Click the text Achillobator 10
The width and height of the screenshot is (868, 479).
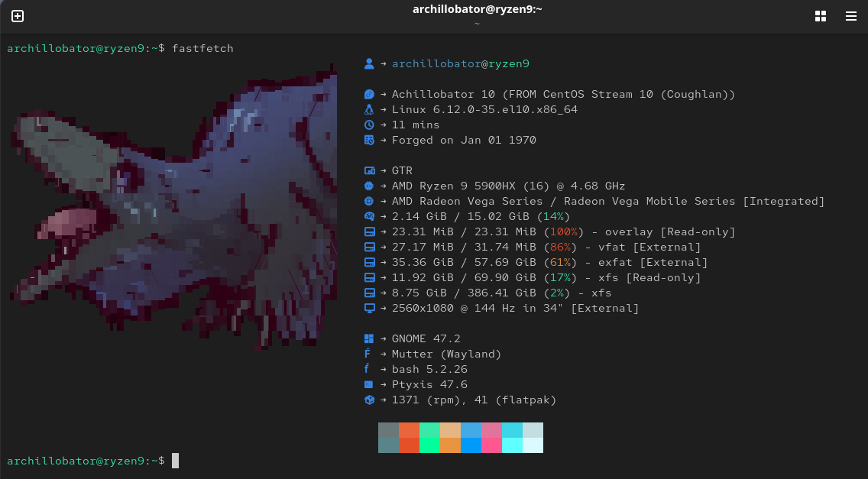[x=443, y=94]
